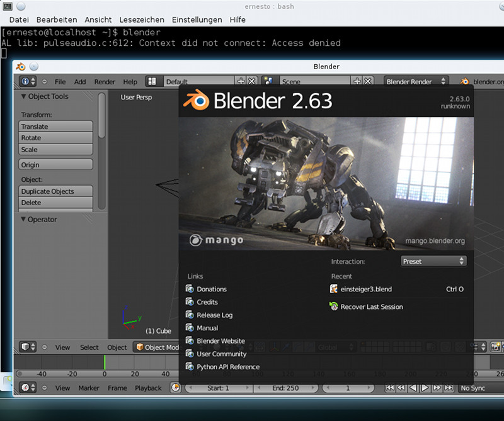The width and height of the screenshot is (504, 421).
Task: Jump to first frame in timeline
Action: pyautogui.click(x=390, y=388)
